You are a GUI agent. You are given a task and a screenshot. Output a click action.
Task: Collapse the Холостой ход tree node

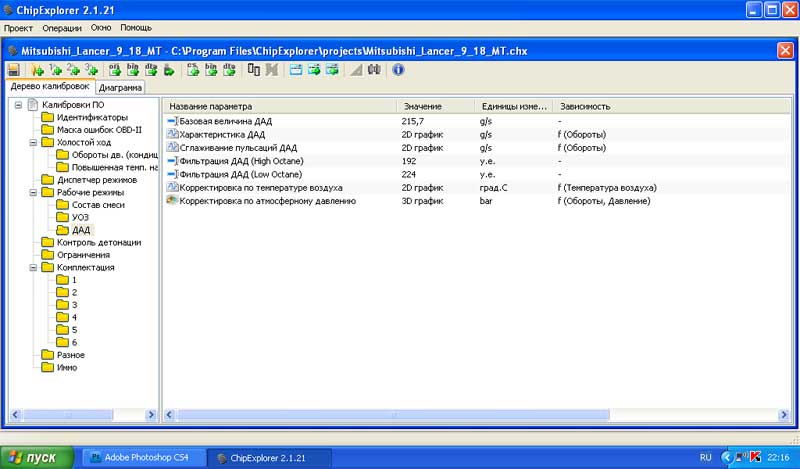[x=33, y=143]
